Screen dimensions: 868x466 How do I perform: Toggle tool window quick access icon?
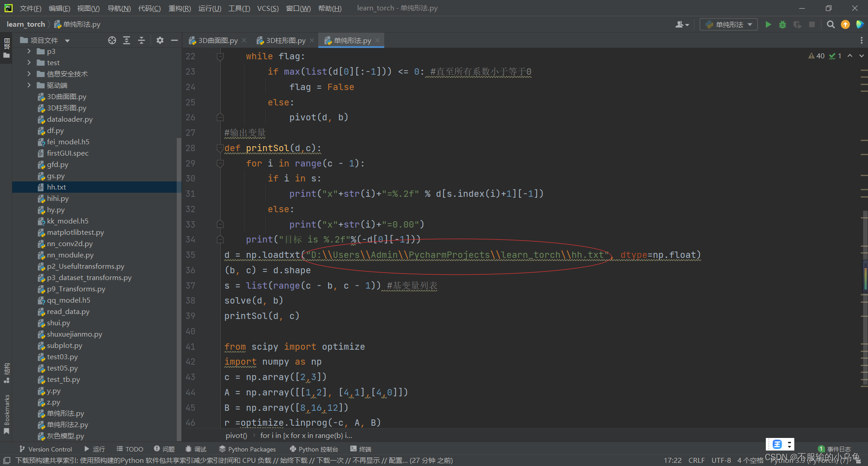[7, 460]
